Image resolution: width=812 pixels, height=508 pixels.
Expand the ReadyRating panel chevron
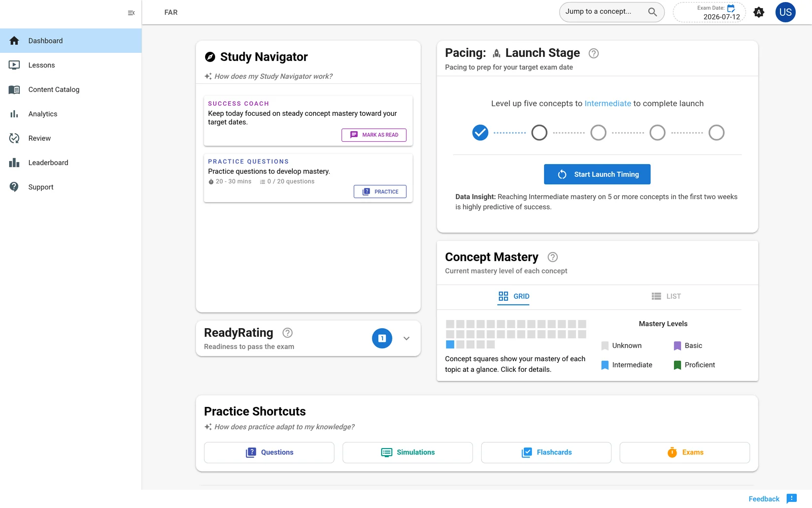click(x=407, y=338)
